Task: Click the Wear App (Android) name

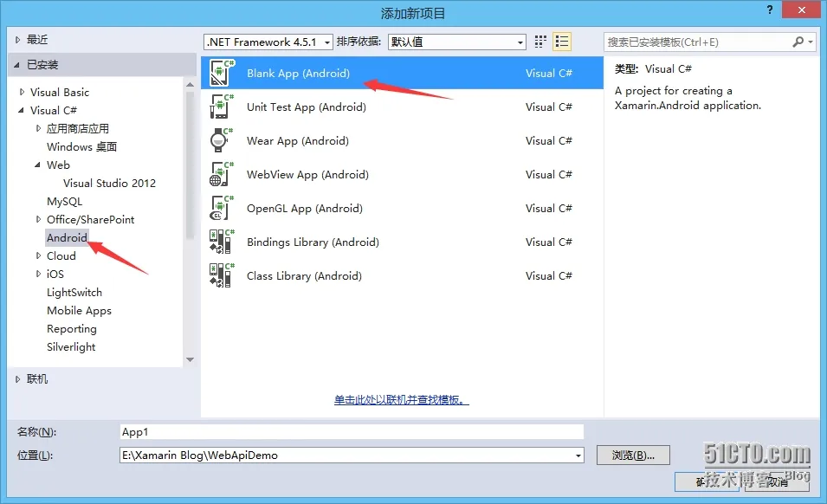Action: [298, 141]
